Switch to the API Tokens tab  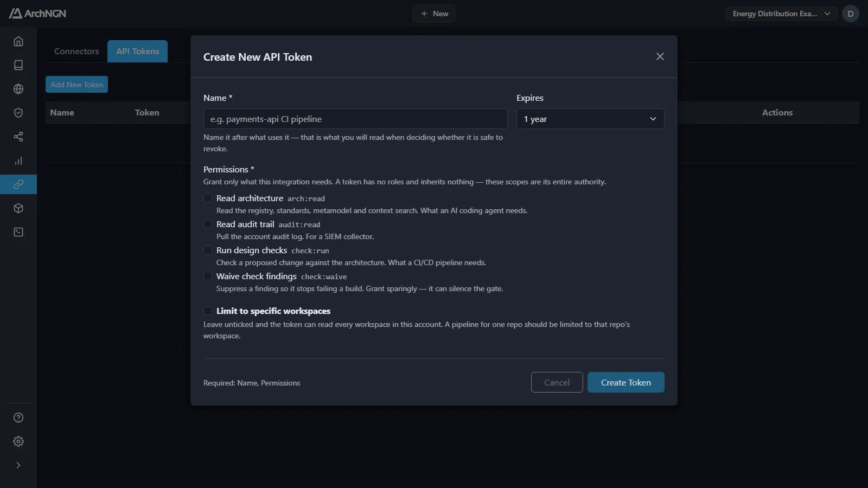pos(138,51)
